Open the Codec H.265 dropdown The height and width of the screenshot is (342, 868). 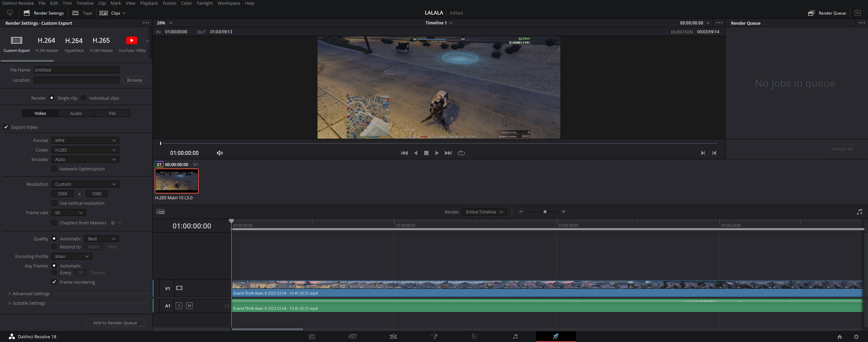click(x=85, y=150)
